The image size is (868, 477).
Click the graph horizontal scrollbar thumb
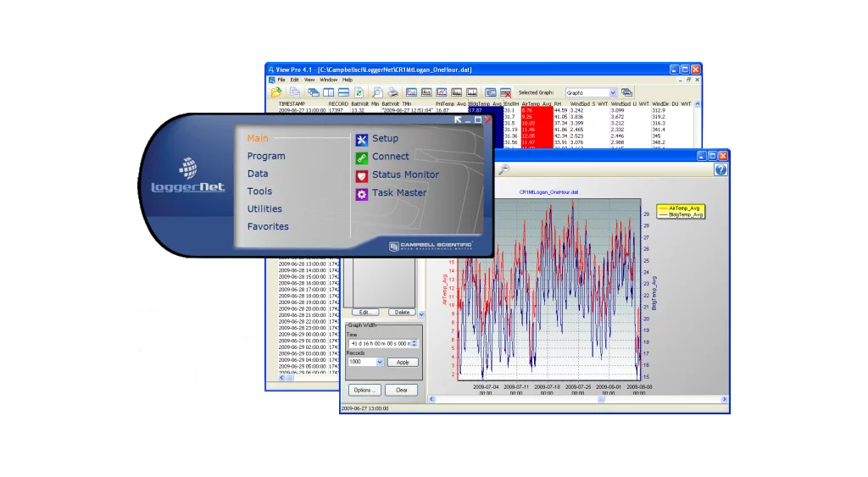[601, 399]
